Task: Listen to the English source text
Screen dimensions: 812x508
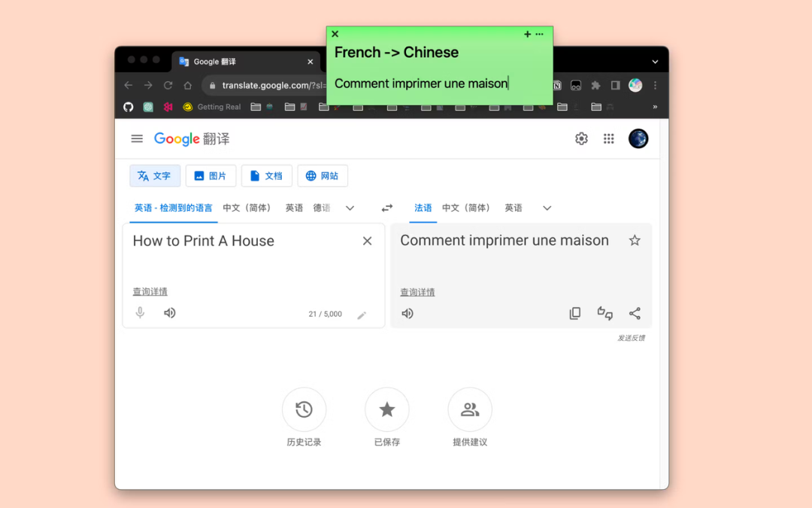Action: [x=169, y=312]
